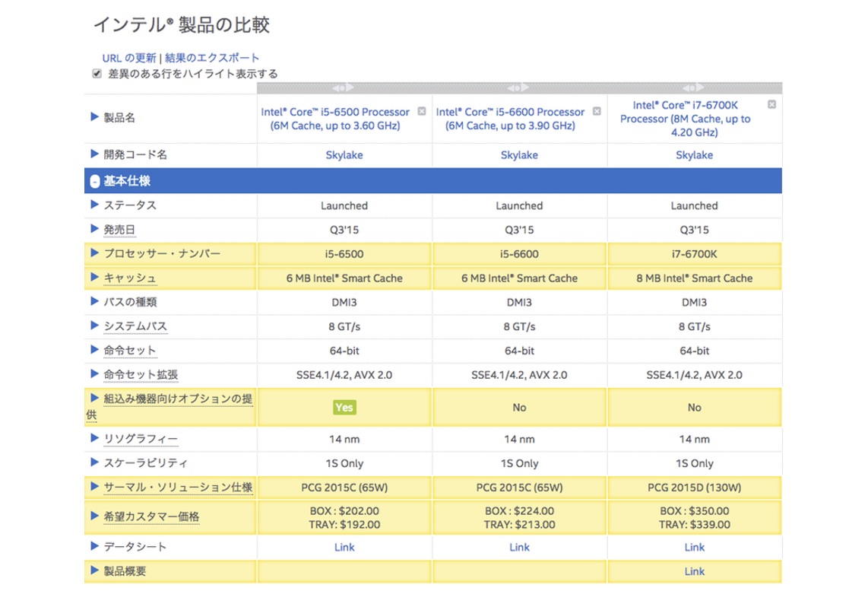Viewport: 868px width, 591px height.
Task: Click the 希望カスタマー価格 row label
Action: click(x=152, y=516)
